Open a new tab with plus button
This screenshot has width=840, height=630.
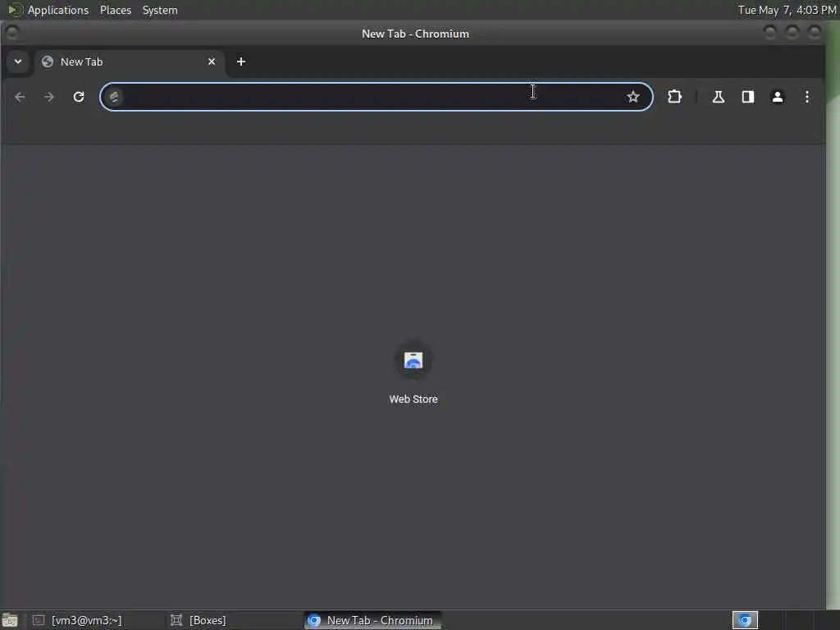pyautogui.click(x=241, y=62)
